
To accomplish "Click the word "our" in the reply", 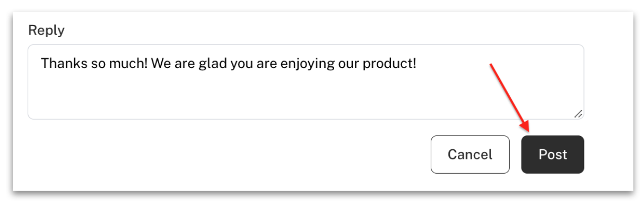I will (x=350, y=65).
